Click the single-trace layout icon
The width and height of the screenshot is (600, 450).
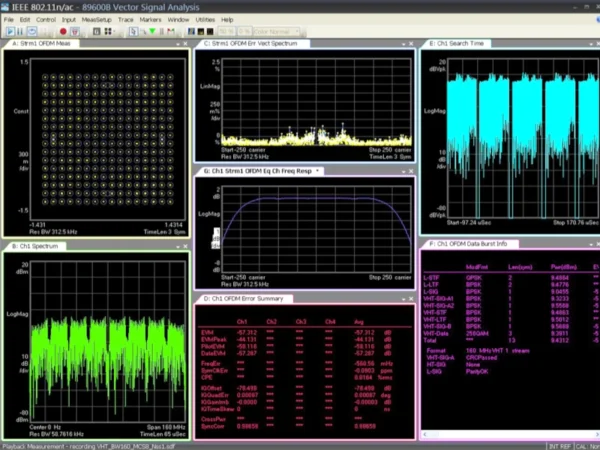coord(97,31)
